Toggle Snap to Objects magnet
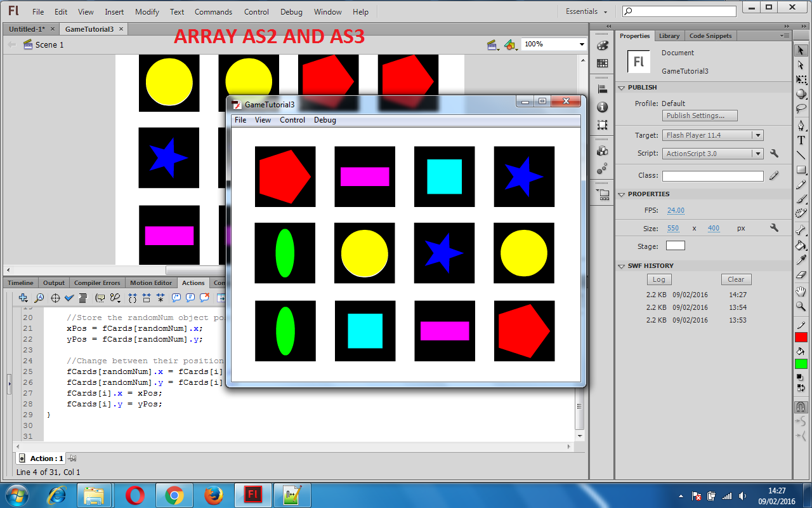The width and height of the screenshot is (812, 508). tap(801, 407)
